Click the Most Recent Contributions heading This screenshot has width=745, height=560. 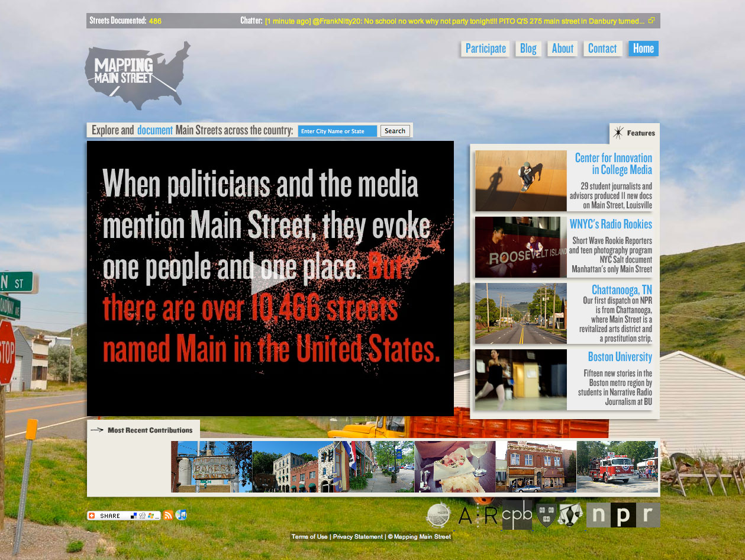tap(150, 430)
